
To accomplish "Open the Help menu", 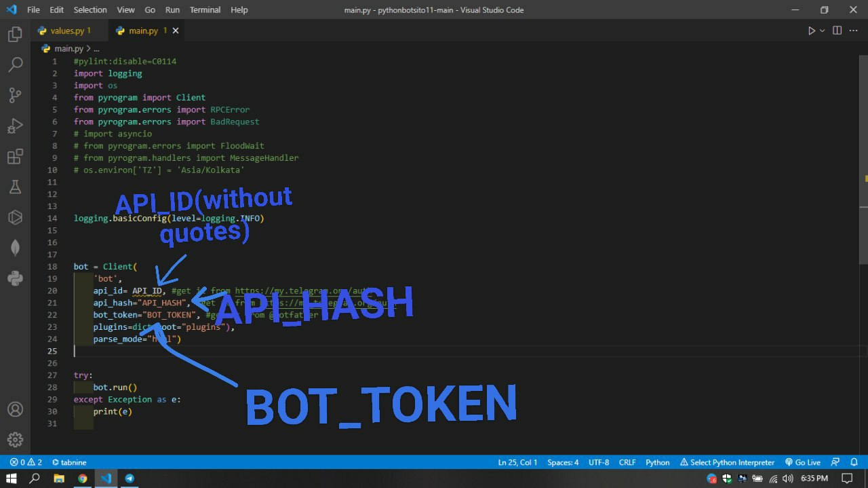I will point(239,10).
